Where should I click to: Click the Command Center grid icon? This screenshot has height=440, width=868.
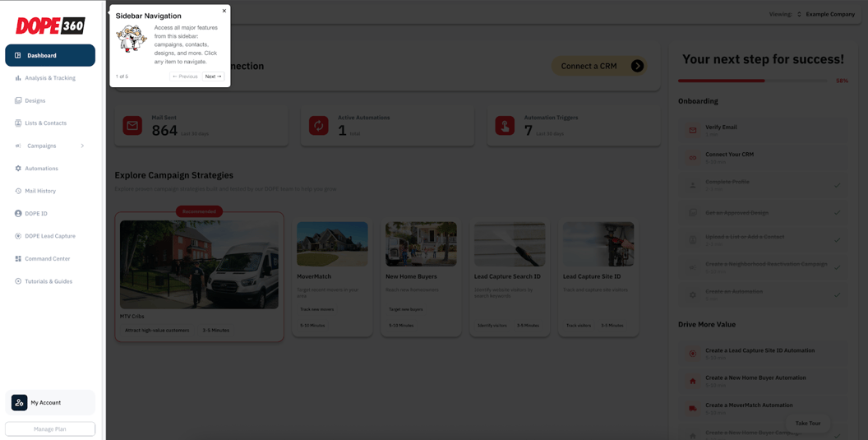[x=18, y=259]
